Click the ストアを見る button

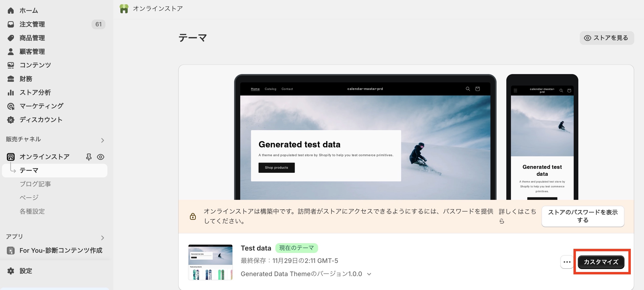coord(606,38)
